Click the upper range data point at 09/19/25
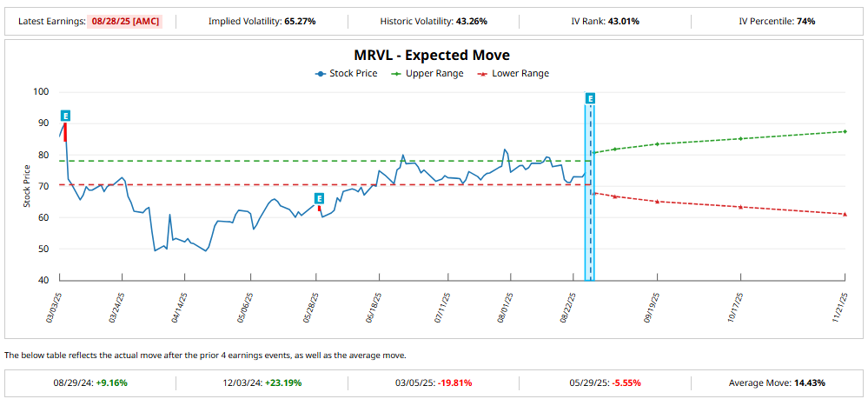This screenshot has height=399, width=868. (657, 144)
